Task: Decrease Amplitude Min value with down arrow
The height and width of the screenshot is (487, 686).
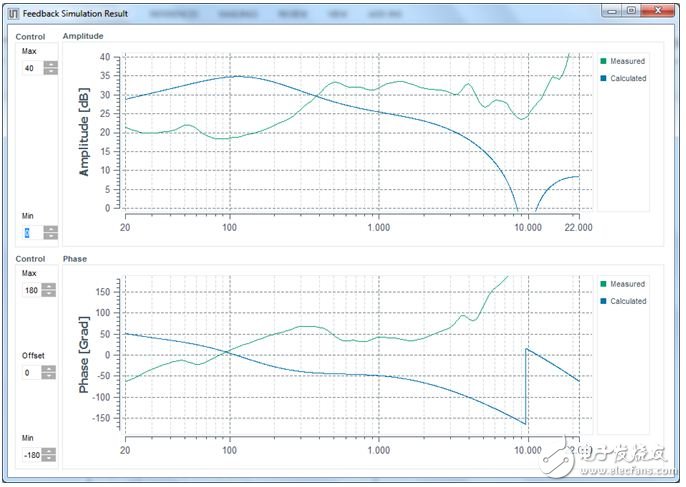Action: click(51, 236)
